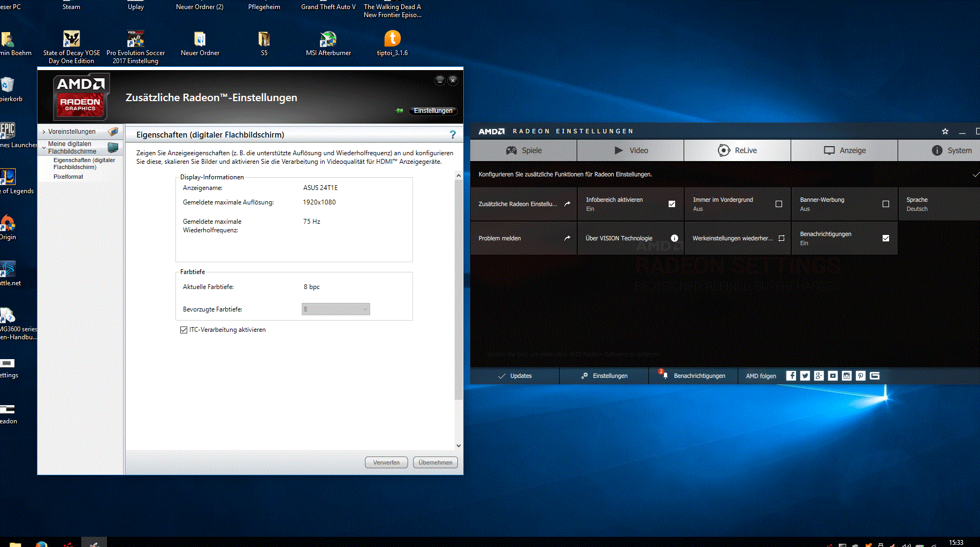This screenshot has width=980, height=547.
Task: Open the Sprache Deutsch language selector
Action: (x=939, y=204)
